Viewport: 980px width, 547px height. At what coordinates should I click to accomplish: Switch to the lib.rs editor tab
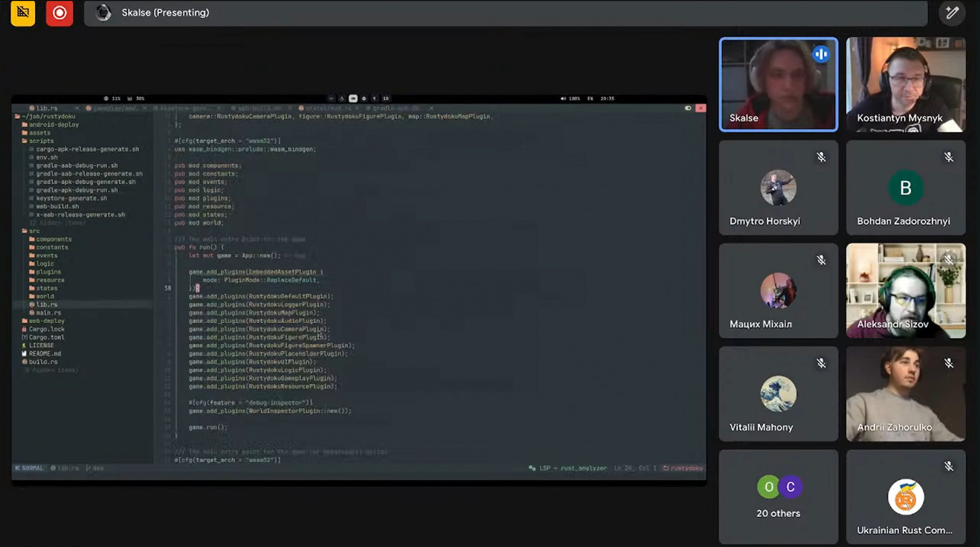46,108
